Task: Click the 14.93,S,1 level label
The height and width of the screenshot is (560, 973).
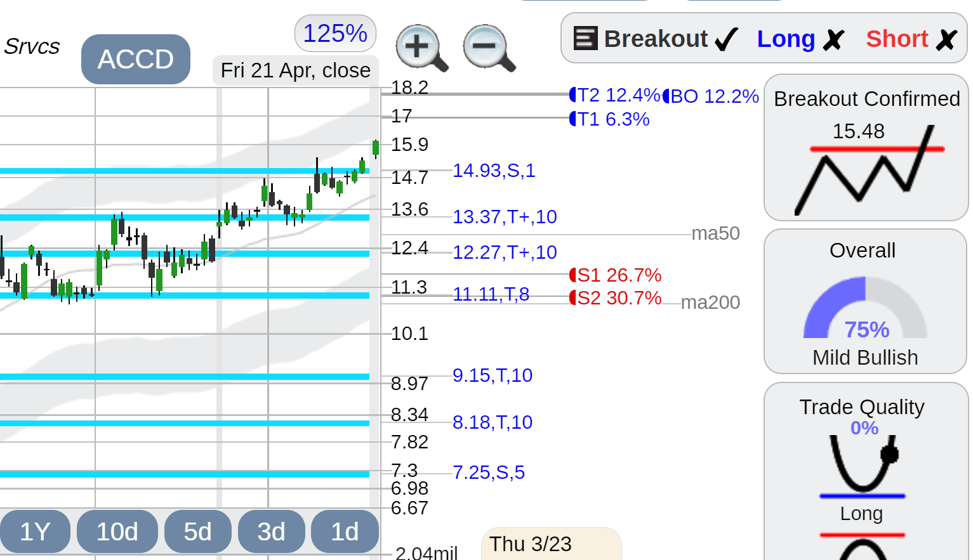Action: [x=494, y=171]
